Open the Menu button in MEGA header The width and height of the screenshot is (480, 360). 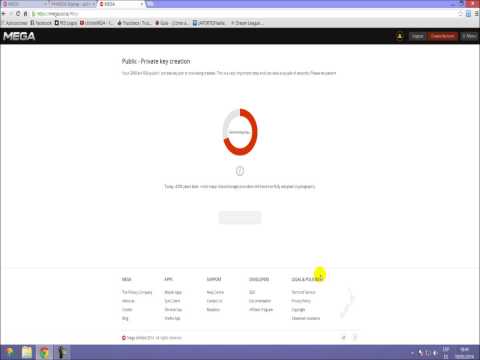[469, 36]
